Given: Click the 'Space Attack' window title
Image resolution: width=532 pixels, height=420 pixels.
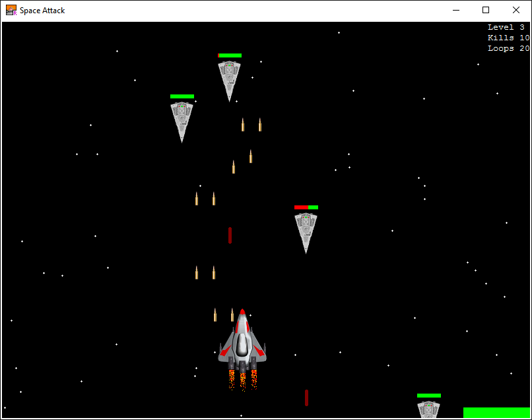Looking at the screenshot, I should [x=42, y=11].
